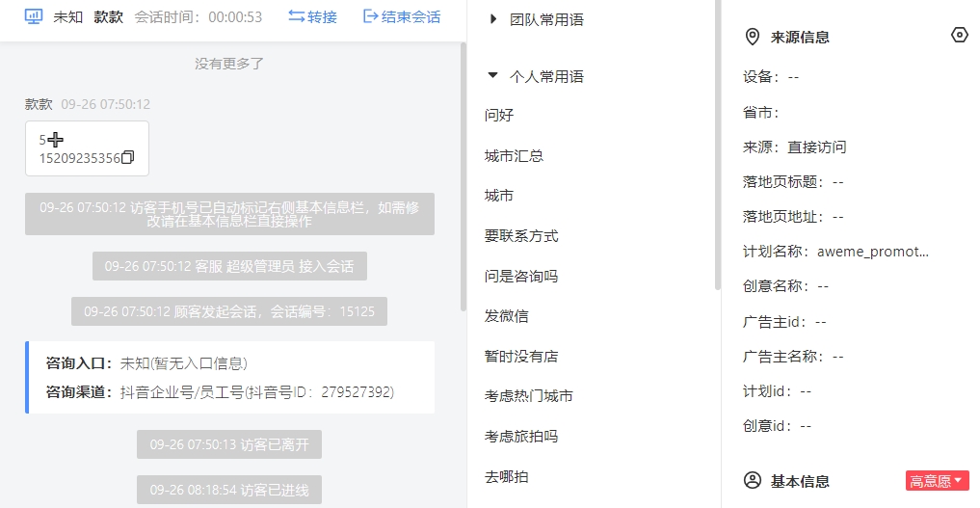980x508 pixels.
Task: Click the 来源: 直接访问 row
Action: pyautogui.click(x=794, y=147)
